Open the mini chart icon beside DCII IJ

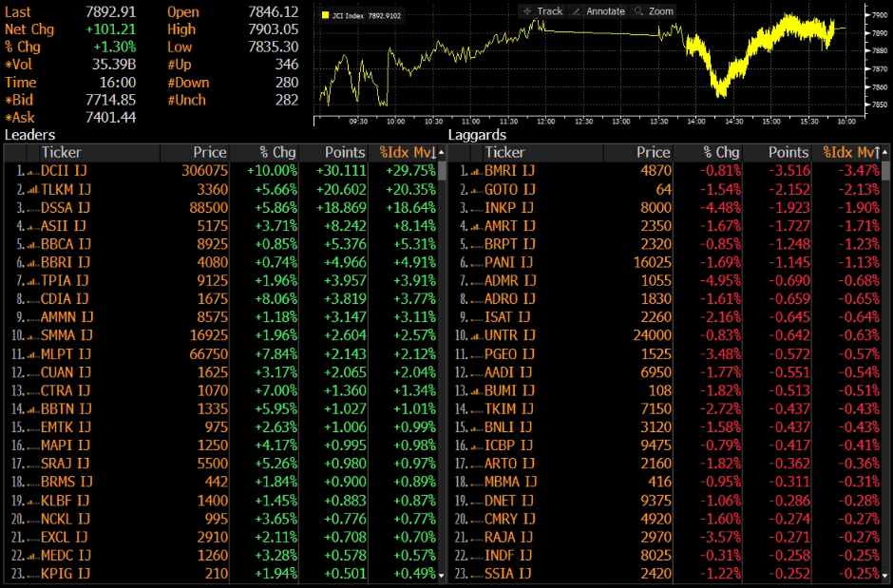click(33, 171)
